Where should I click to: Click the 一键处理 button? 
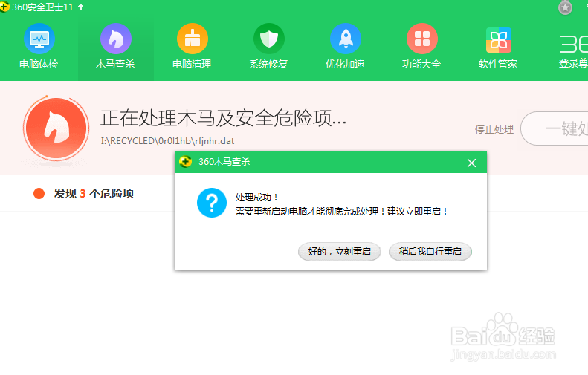555,128
